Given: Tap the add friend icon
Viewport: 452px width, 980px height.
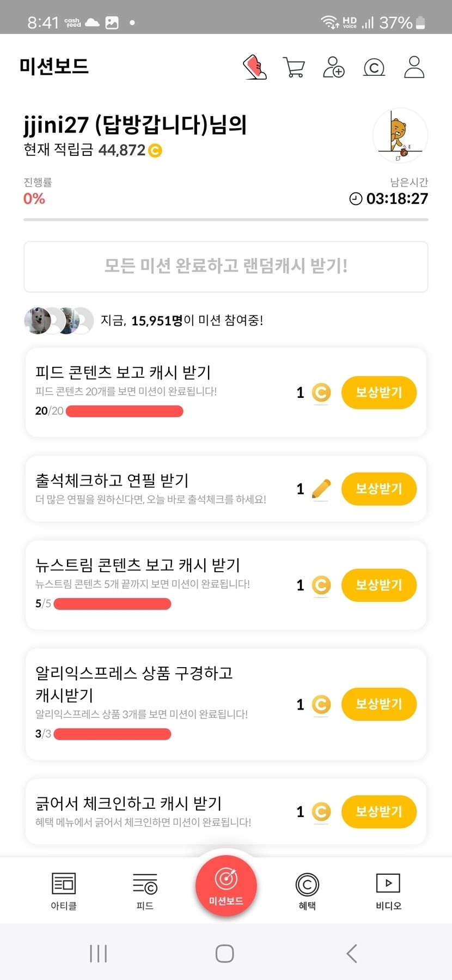Looking at the screenshot, I should point(333,67).
